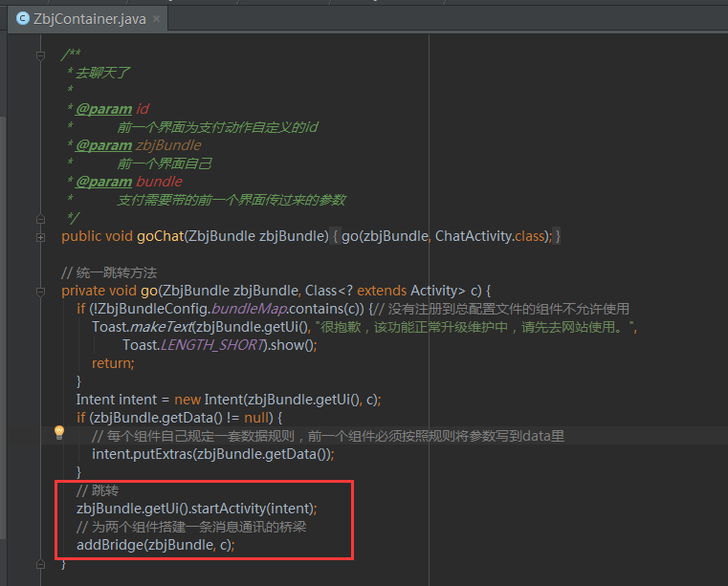This screenshot has height=586, width=728.
Task: Click 'ChatActivity.class' in goChat body
Action: 490,236
